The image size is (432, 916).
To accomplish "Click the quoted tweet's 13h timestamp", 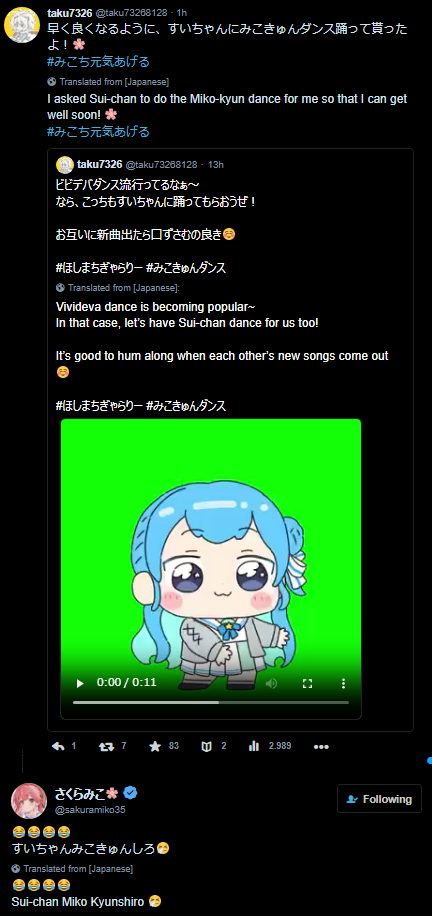I will click(x=216, y=165).
